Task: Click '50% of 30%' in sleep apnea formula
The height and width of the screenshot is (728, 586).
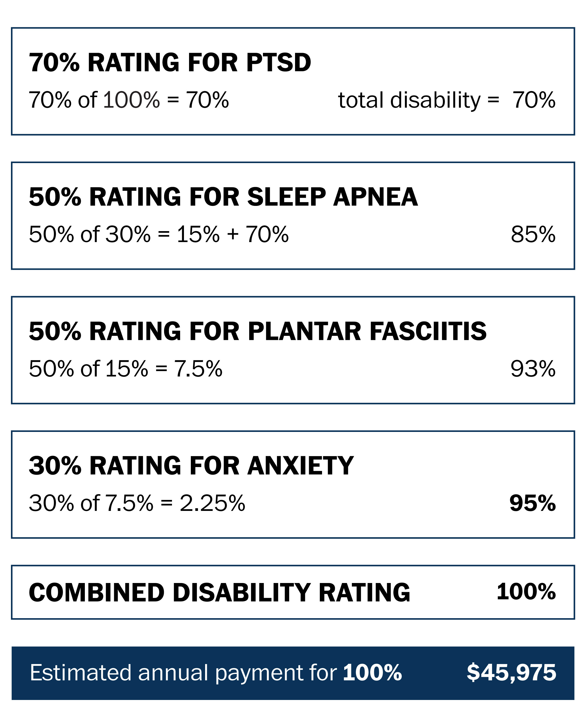Action: pyautogui.click(x=89, y=234)
